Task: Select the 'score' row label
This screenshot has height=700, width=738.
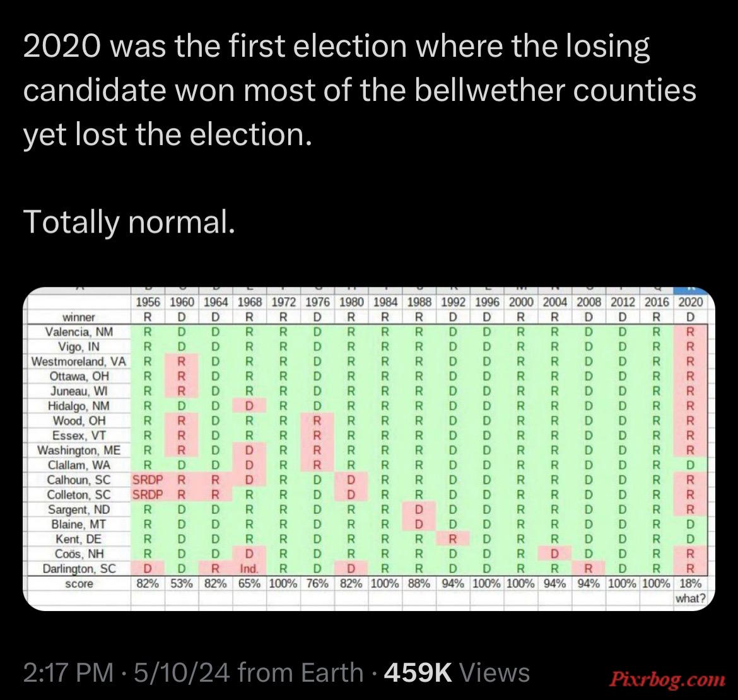Action: (x=79, y=583)
